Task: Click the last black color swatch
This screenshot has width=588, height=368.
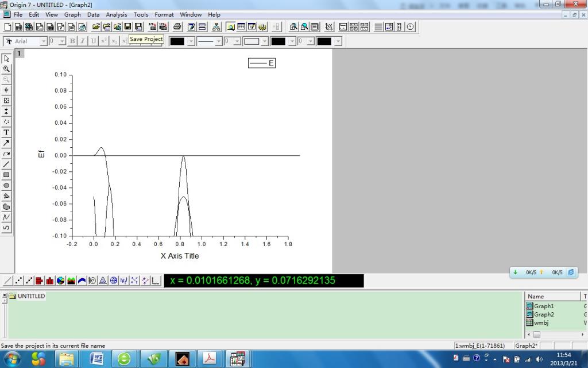Action: (324, 41)
